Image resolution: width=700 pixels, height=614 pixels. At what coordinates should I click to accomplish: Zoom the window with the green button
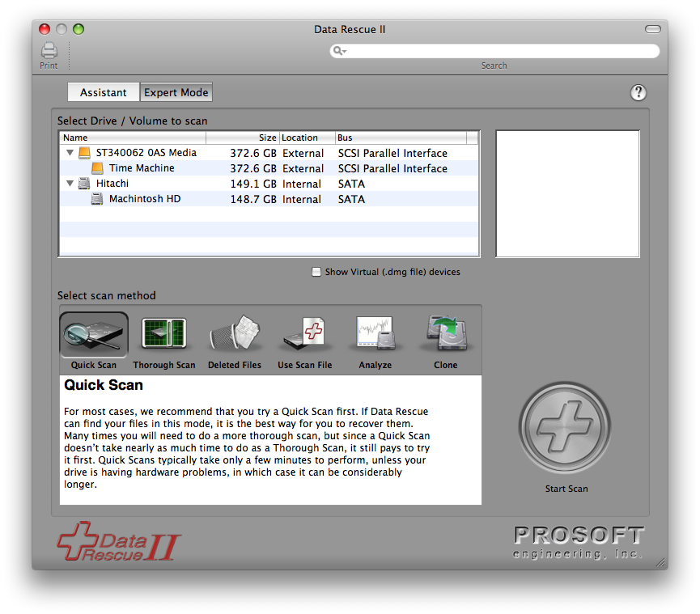tap(78, 29)
